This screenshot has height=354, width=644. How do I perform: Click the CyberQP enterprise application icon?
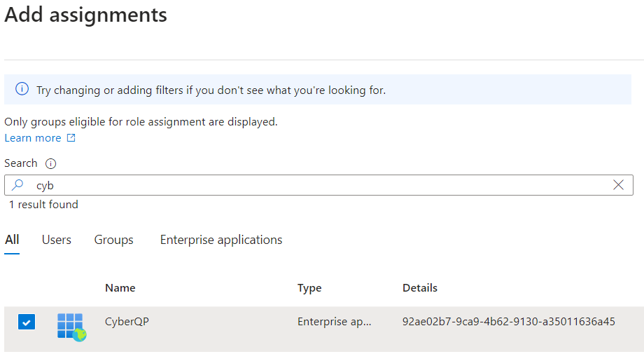(72, 327)
